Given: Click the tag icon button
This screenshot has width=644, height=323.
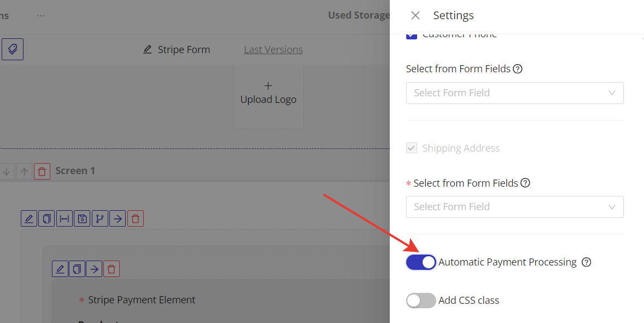Looking at the screenshot, I should (13, 49).
